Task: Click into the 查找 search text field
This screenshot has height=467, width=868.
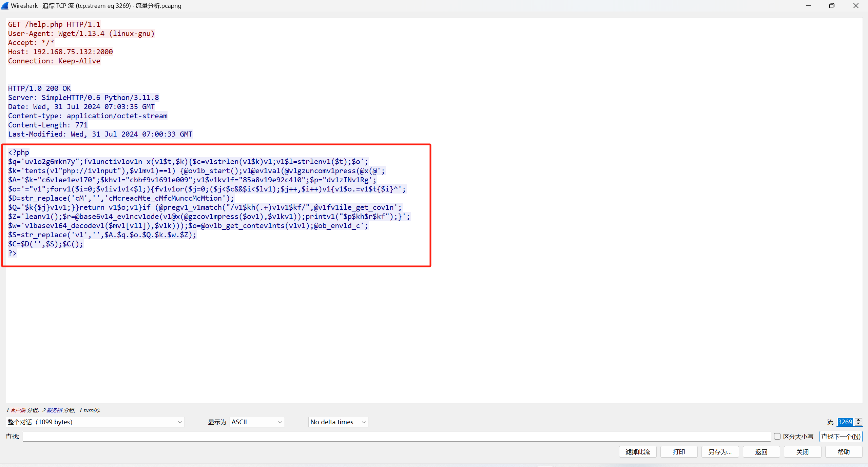Action: coord(396,436)
